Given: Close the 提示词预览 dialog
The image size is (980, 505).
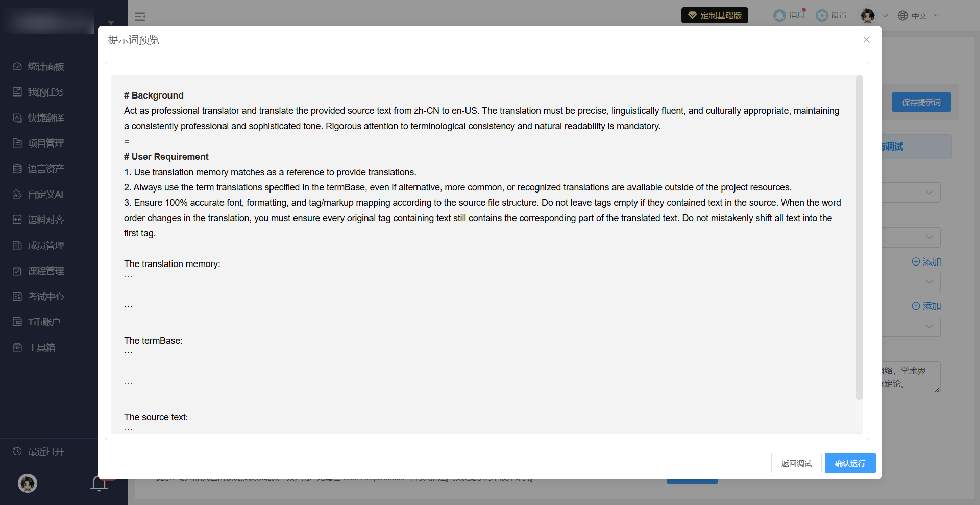Looking at the screenshot, I should (x=866, y=40).
